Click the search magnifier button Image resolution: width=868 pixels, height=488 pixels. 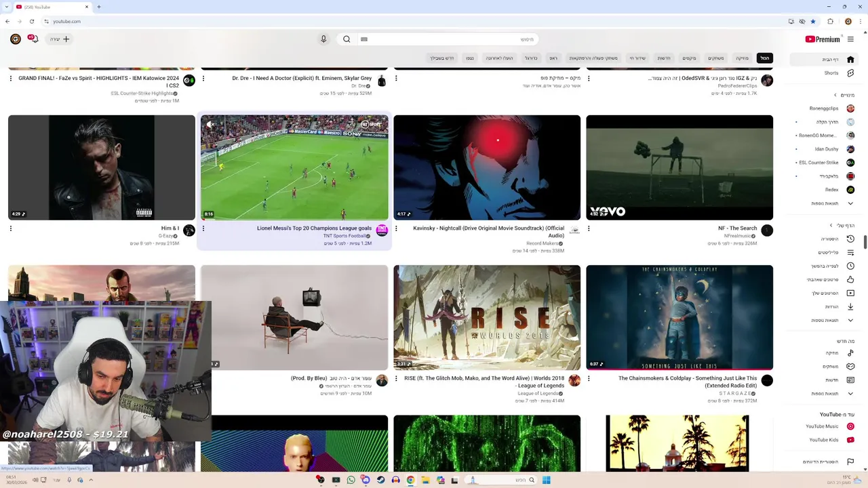tap(347, 39)
